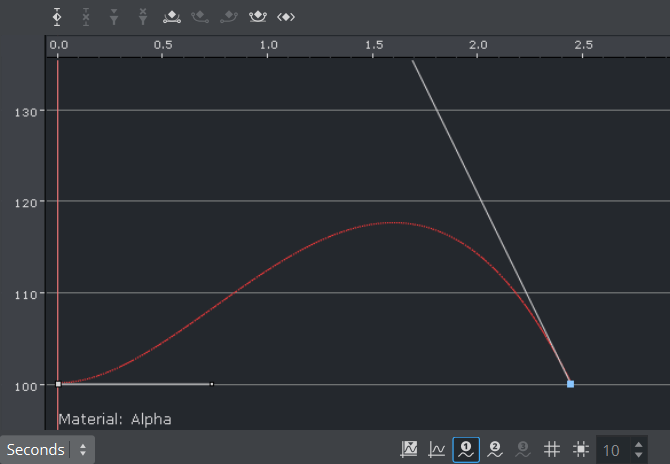This screenshot has width=670, height=464.
Task: Select the flat tangent handle icon
Action: click(172, 17)
